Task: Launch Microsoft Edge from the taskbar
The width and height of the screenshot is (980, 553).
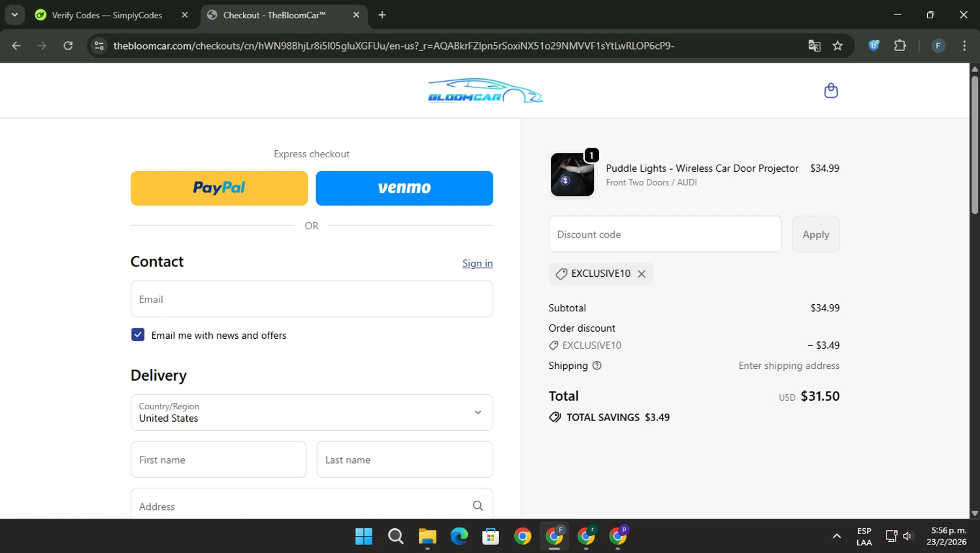Action: pyautogui.click(x=459, y=537)
